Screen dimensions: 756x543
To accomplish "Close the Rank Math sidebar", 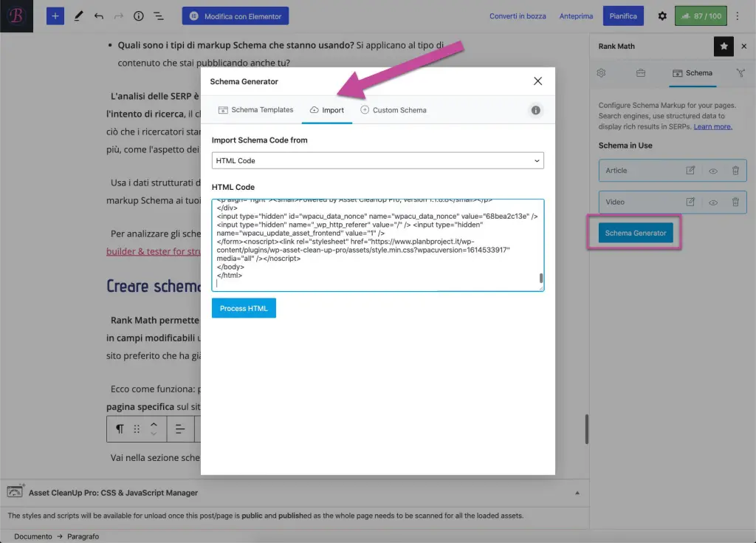I will point(744,47).
